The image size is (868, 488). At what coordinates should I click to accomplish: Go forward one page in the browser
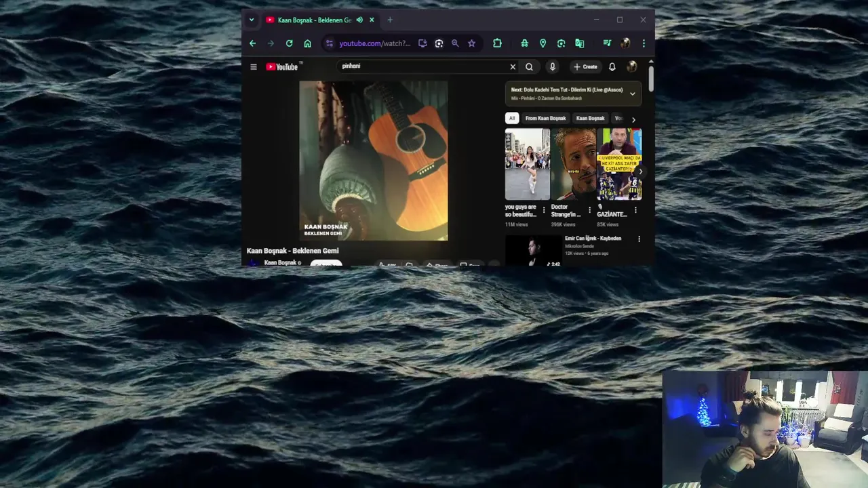pyautogui.click(x=271, y=43)
